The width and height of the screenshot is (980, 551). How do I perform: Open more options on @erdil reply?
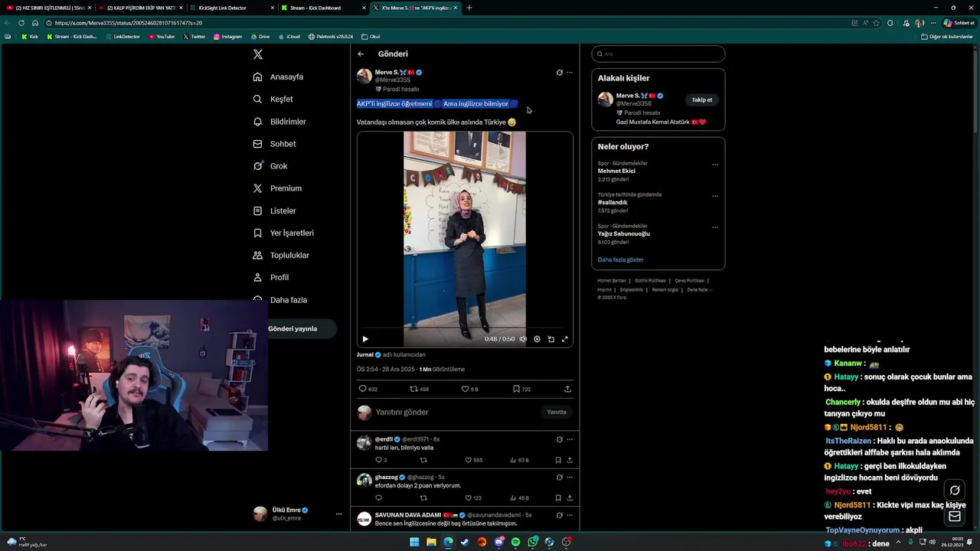coord(569,439)
